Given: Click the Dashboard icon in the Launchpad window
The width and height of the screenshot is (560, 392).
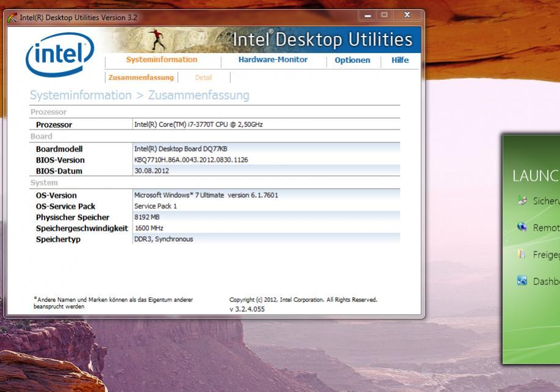Looking at the screenshot, I should pyautogui.click(x=522, y=281).
